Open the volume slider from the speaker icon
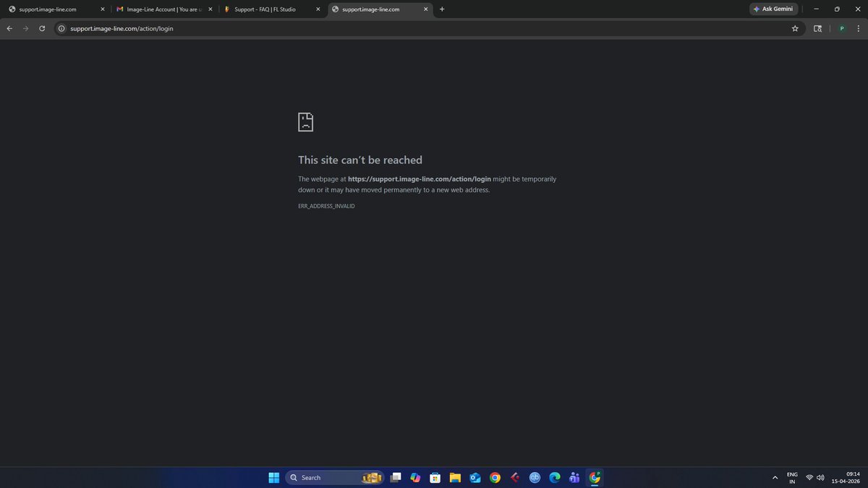 [820, 477]
